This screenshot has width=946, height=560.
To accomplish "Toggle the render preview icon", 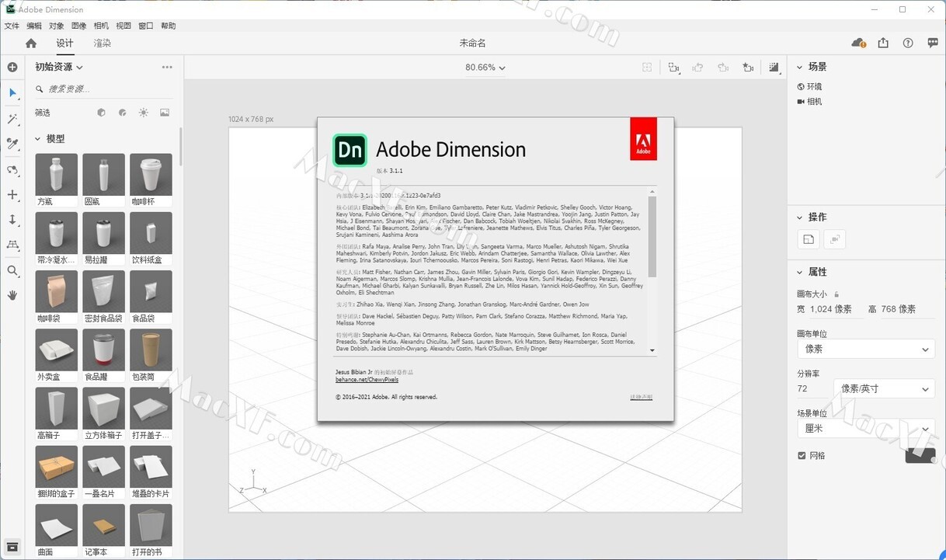I will click(x=774, y=68).
